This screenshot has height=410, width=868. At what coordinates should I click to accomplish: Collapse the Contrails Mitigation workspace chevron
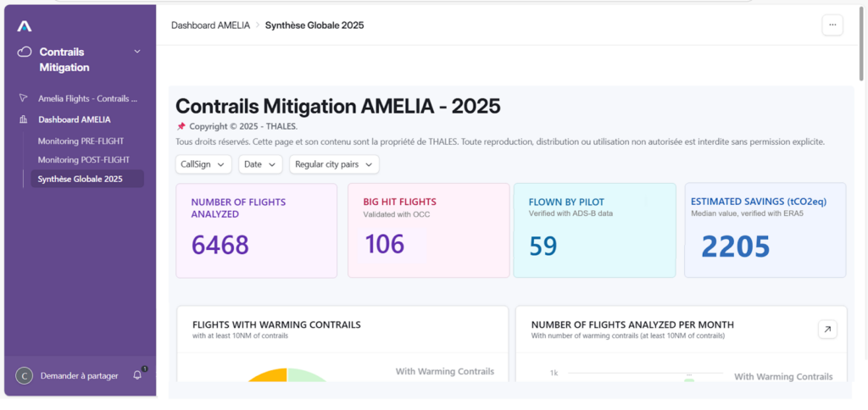(137, 52)
